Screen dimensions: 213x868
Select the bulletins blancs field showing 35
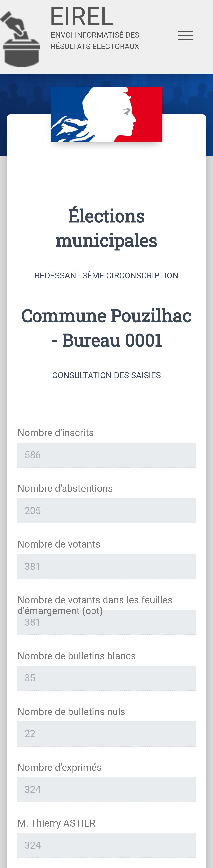pyautogui.click(x=106, y=678)
